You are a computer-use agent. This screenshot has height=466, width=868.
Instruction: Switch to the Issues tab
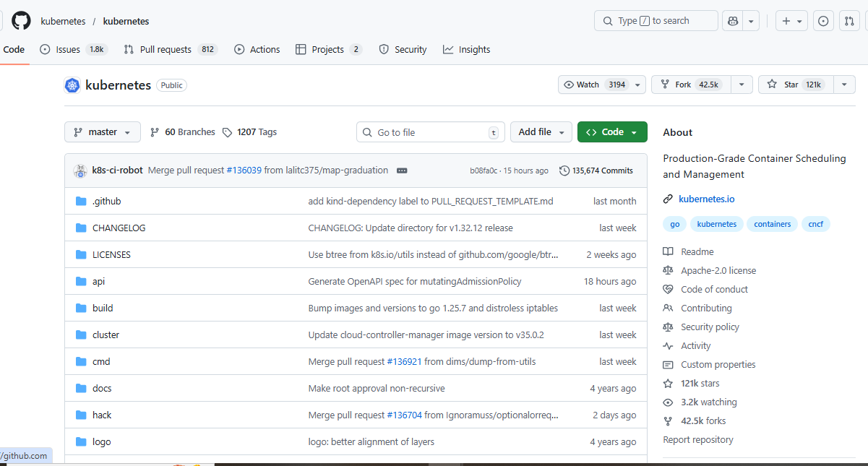pyautogui.click(x=74, y=49)
